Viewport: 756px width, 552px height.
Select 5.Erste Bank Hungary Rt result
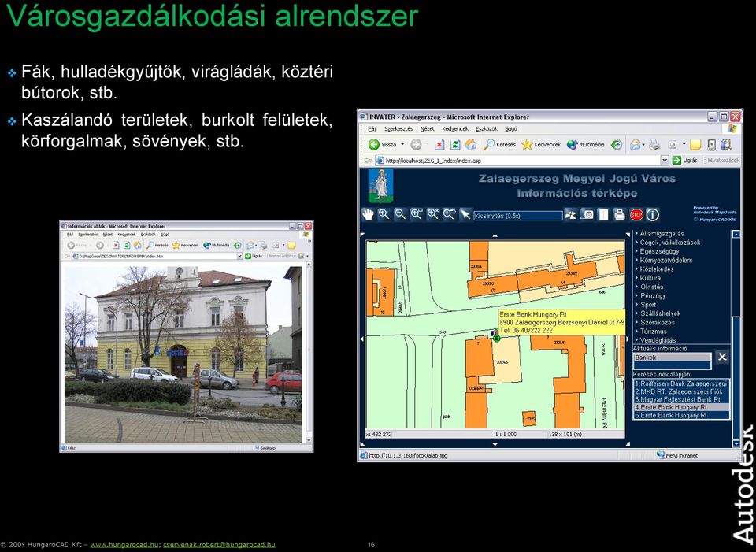[680, 415]
